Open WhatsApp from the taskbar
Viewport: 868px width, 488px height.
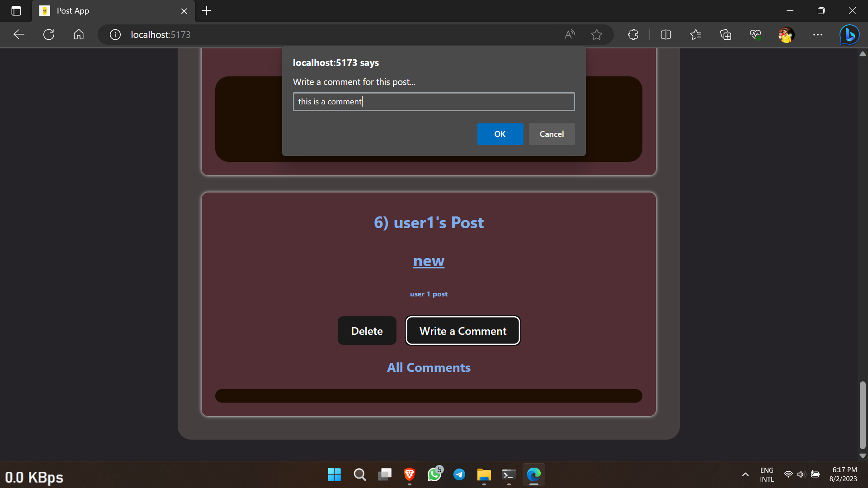[434, 474]
